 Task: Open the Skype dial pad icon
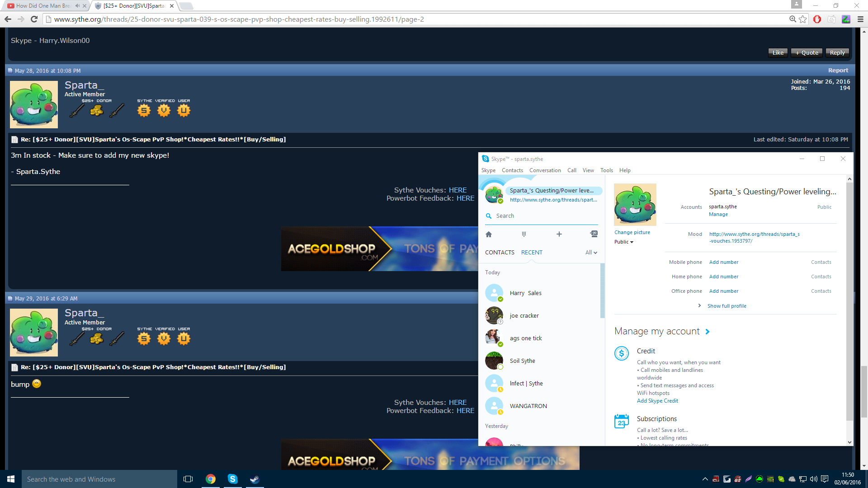click(x=524, y=234)
